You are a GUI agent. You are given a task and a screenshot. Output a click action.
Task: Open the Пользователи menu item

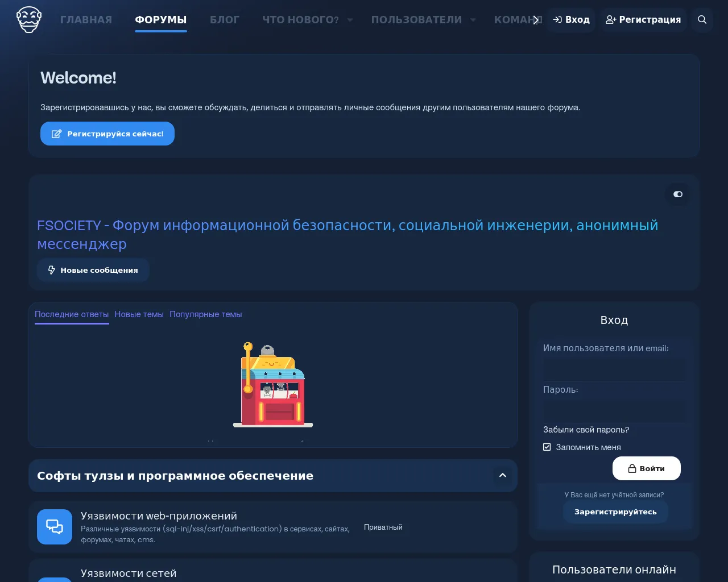[x=416, y=19]
